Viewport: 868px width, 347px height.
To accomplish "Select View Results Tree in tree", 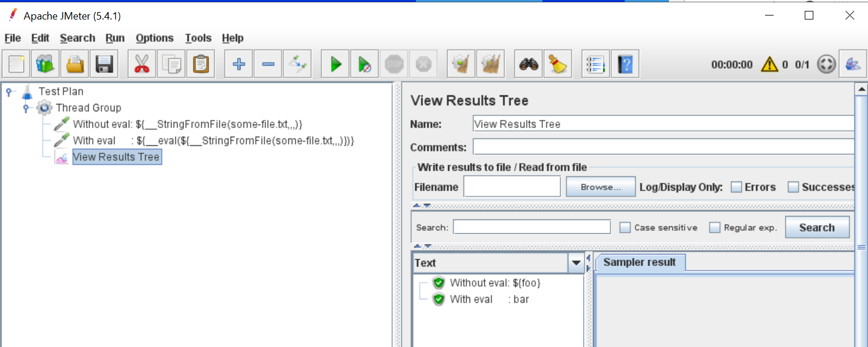I will (x=117, y=157).
